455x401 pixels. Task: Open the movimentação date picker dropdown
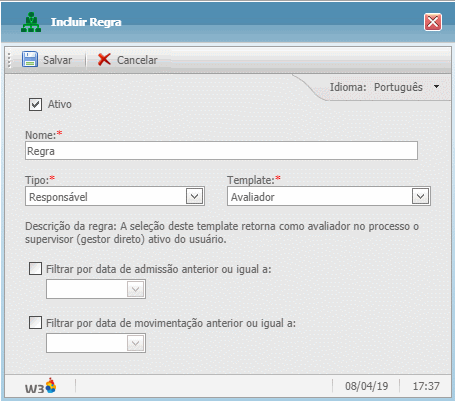(135, 343)
